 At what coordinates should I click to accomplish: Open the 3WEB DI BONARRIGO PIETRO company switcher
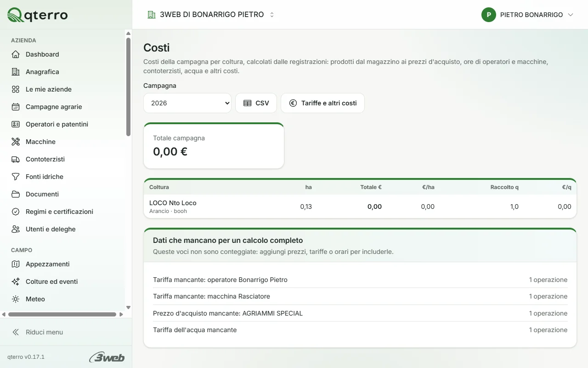click(x=211, y=15)
